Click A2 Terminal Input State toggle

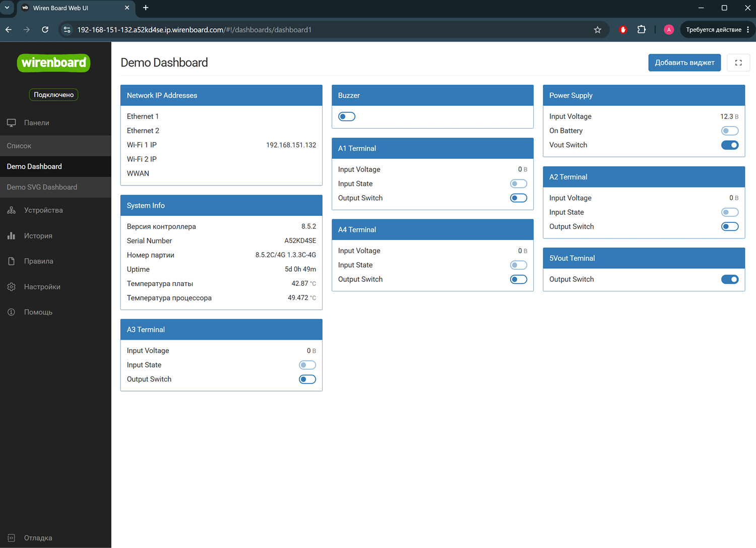pyautogui.click(x=730, y=212)
